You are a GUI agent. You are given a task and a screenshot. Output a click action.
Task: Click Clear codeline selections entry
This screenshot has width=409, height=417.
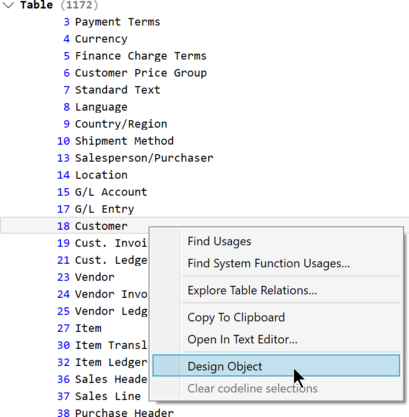click(276, 388)
